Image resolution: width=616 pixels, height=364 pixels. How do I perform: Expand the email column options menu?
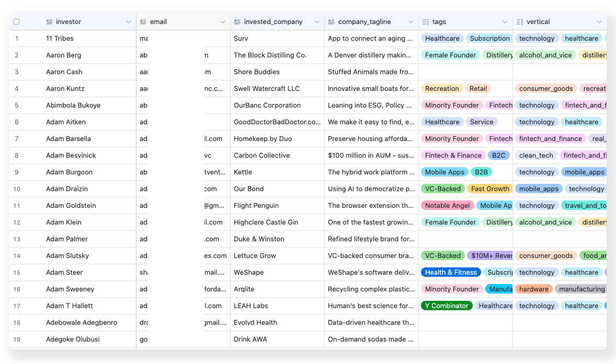[223, 22]
